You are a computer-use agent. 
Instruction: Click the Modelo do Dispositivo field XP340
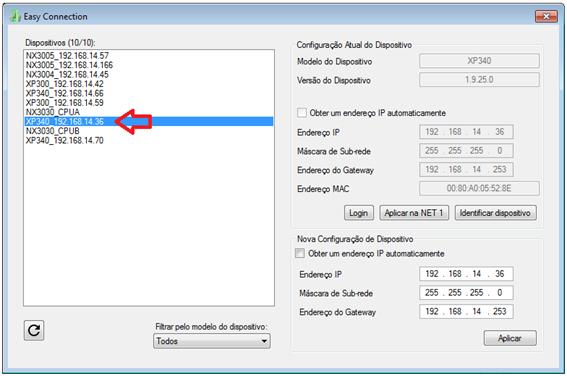coord(479,61)
